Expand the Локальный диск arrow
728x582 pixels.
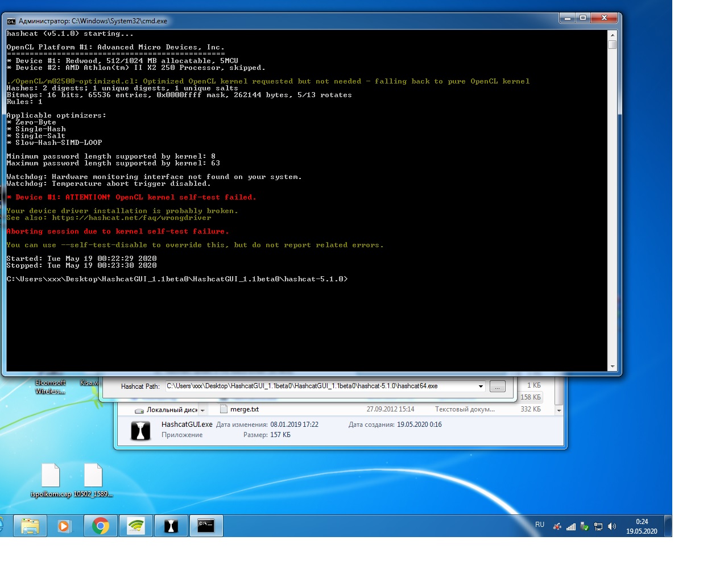pos(202,410)
